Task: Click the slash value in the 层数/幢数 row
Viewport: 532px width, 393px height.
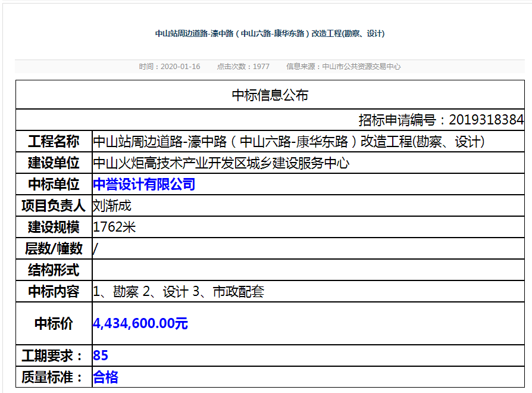Action: click(x=95, y=249)
